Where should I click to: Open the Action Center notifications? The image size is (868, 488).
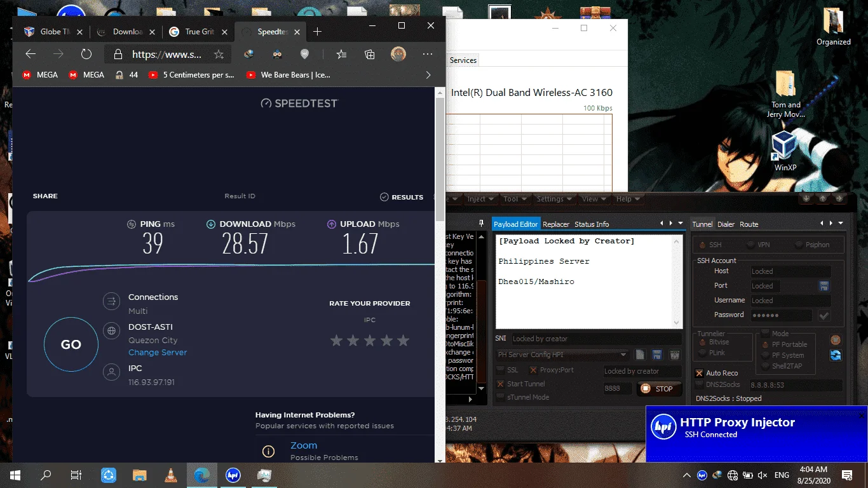pos(847,475)
